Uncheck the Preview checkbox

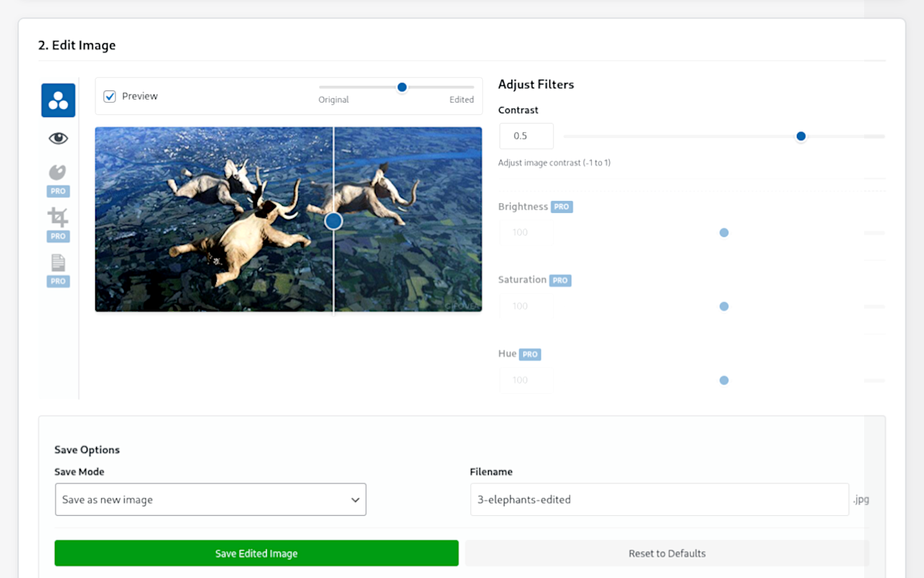(110, 96)
